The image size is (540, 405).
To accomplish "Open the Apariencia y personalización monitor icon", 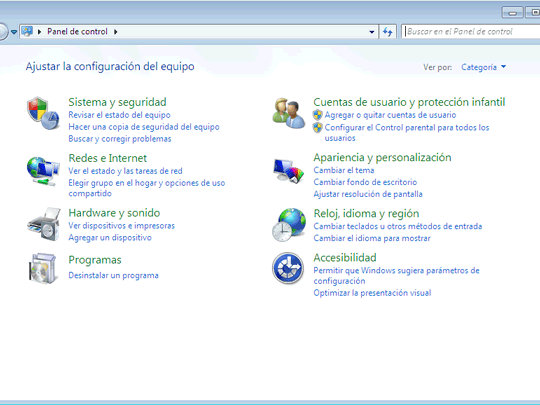I will (x=289, y=171).
